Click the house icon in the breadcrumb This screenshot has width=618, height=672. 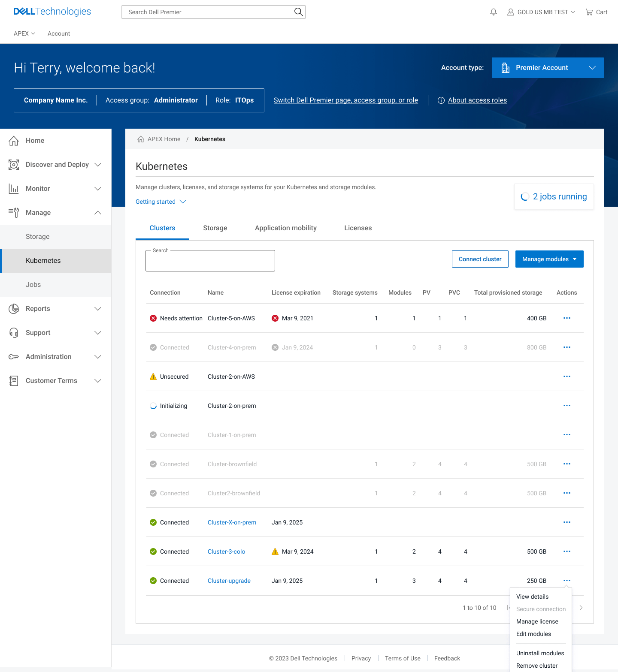[141, 139]
